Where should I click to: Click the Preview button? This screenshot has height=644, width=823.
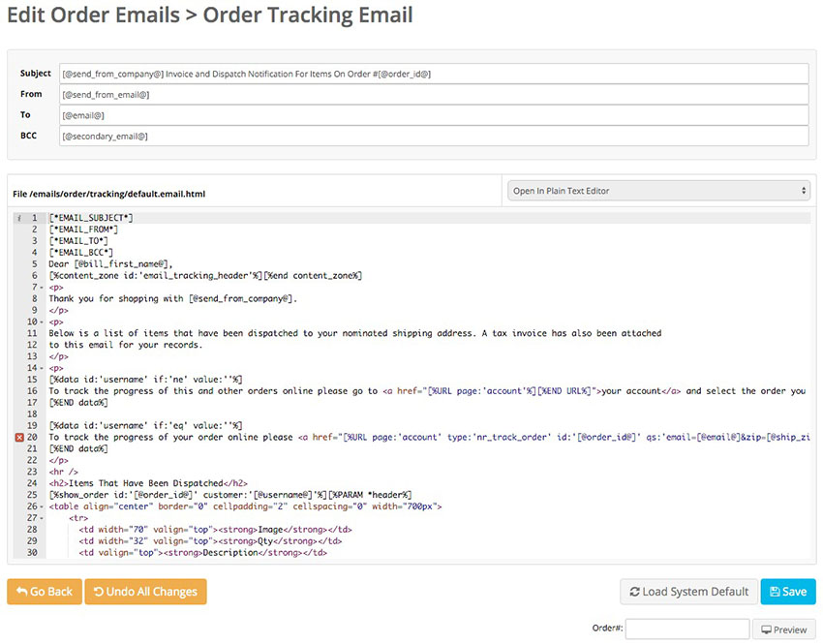tap(784, 629)
